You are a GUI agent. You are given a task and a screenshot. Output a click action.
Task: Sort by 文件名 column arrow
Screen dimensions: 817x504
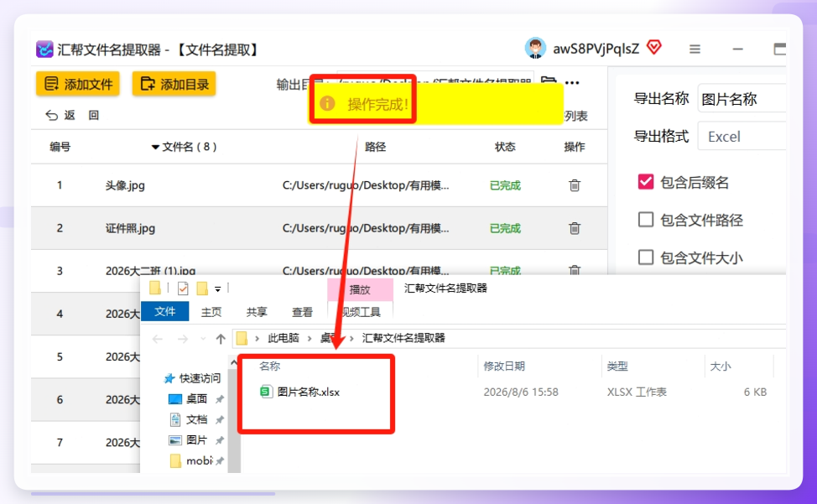tap(154, 148)
